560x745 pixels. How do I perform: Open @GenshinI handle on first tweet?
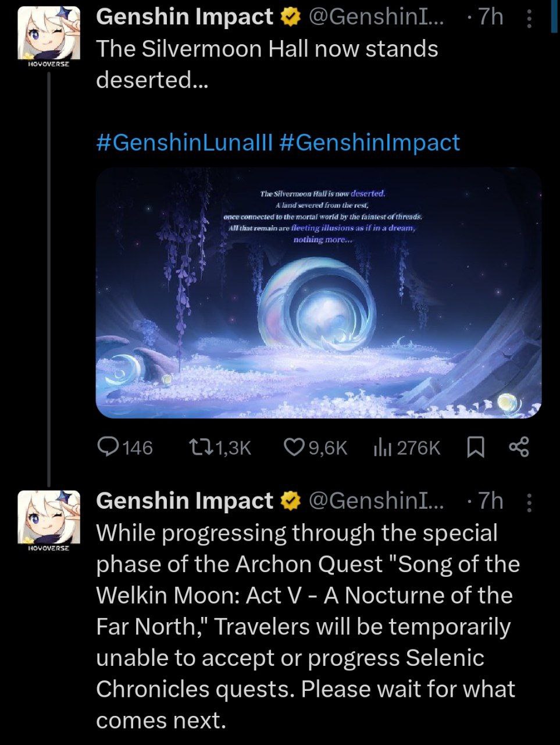(376, 17)
